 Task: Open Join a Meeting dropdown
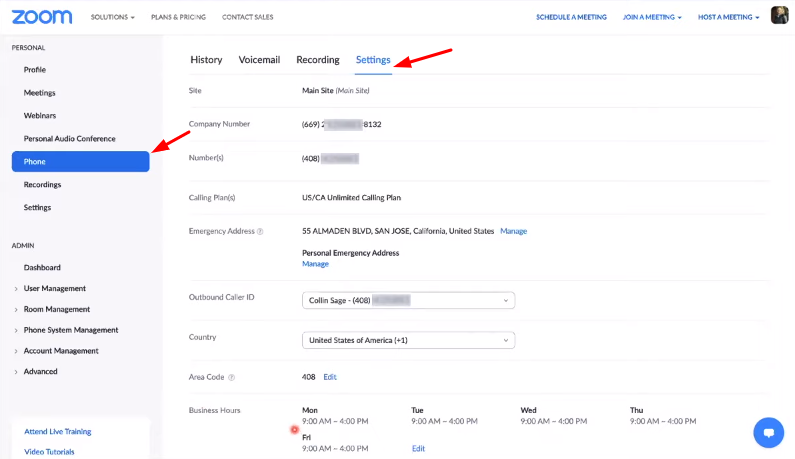(x=652, y=17)
